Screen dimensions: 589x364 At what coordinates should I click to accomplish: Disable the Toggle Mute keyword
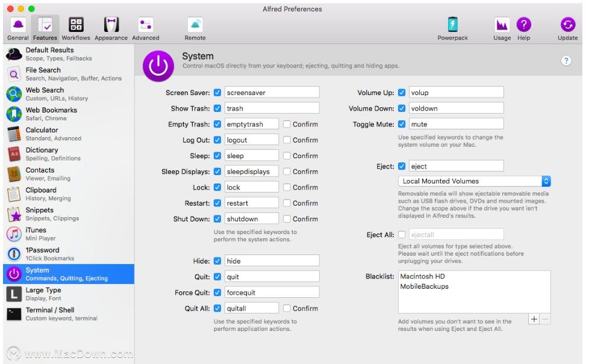coord(402,124)
